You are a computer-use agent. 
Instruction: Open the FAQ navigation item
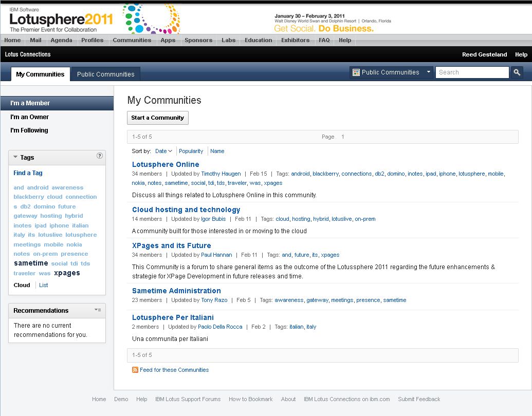[324, 40]
